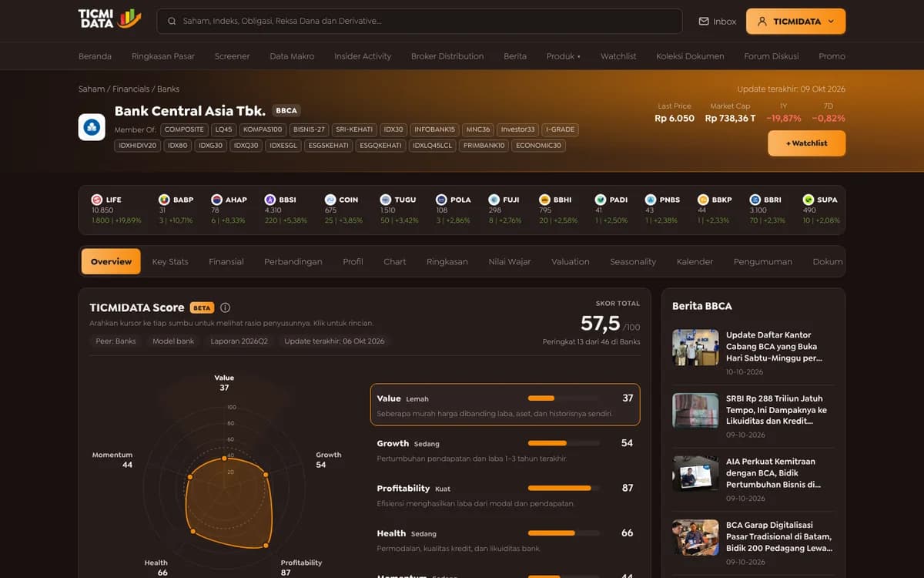Click the Bank Central Asia company logo
This screenshot has width=924, height=578.
click(92, 127)
